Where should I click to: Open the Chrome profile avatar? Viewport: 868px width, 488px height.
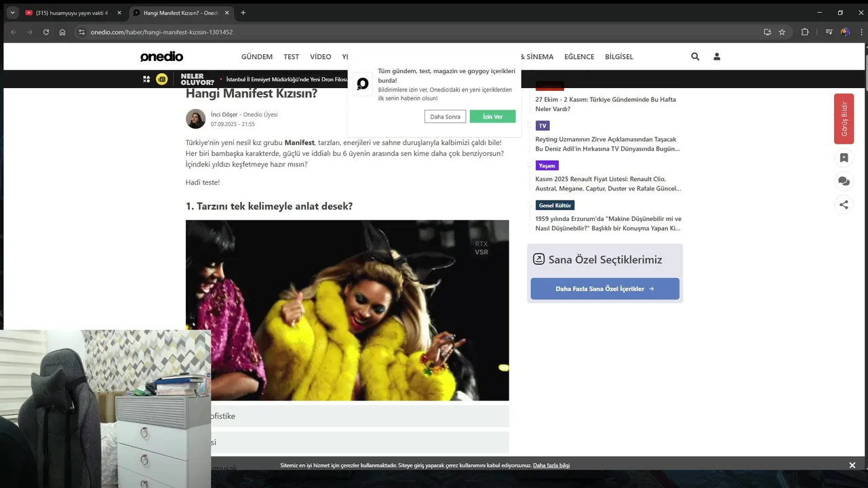(845, 32)
